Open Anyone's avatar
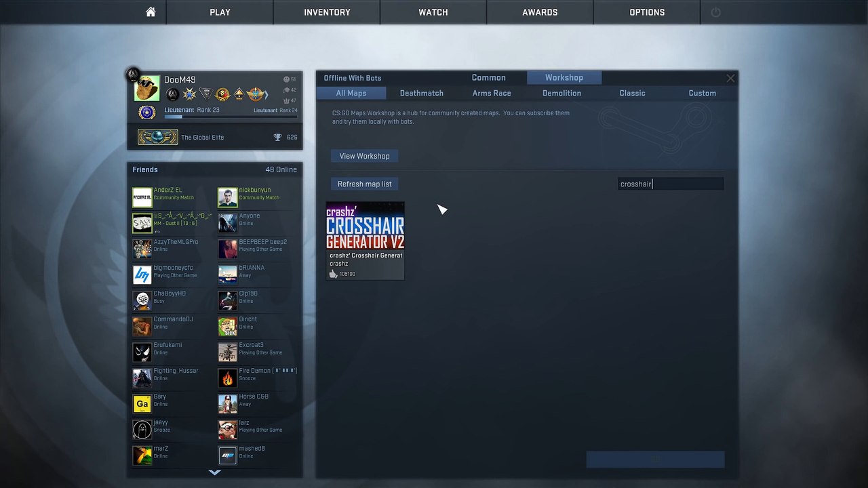This screenshot has height=488, width=868. pyautogui.click(x=227, y=223)
